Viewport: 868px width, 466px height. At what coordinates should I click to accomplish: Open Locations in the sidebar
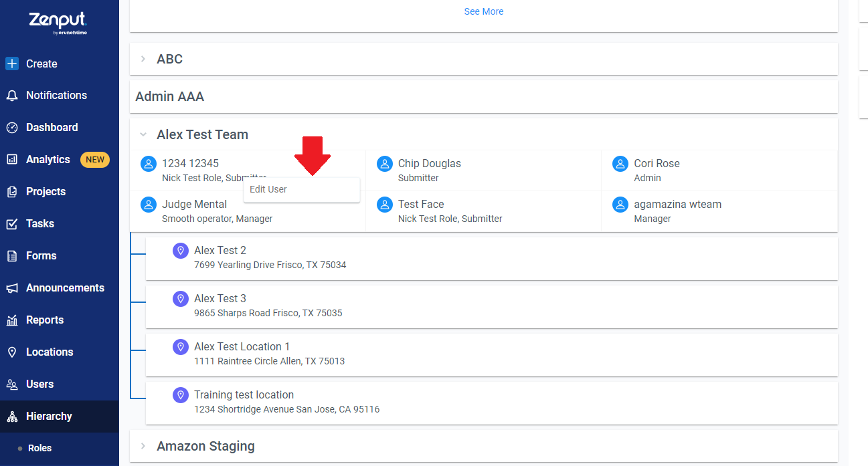(x=50, y=352)
